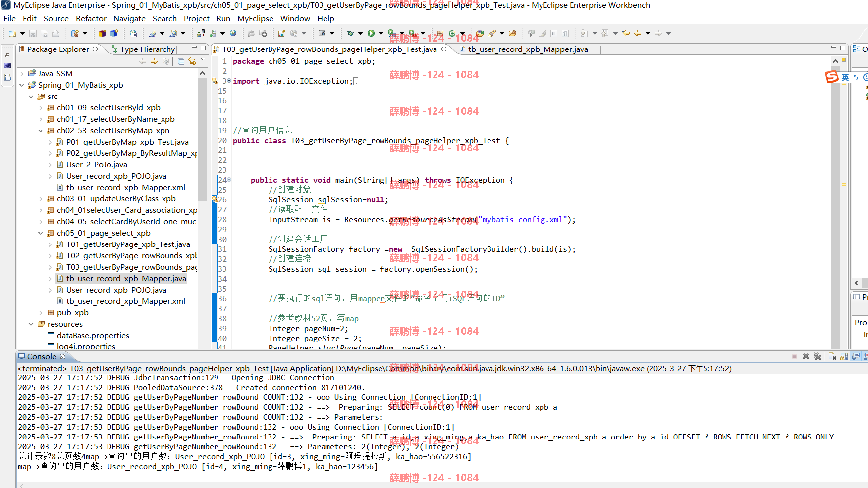Click Collapse All icon in Package Explorer
Screen dimensions: 868x488
pos(181,61)
